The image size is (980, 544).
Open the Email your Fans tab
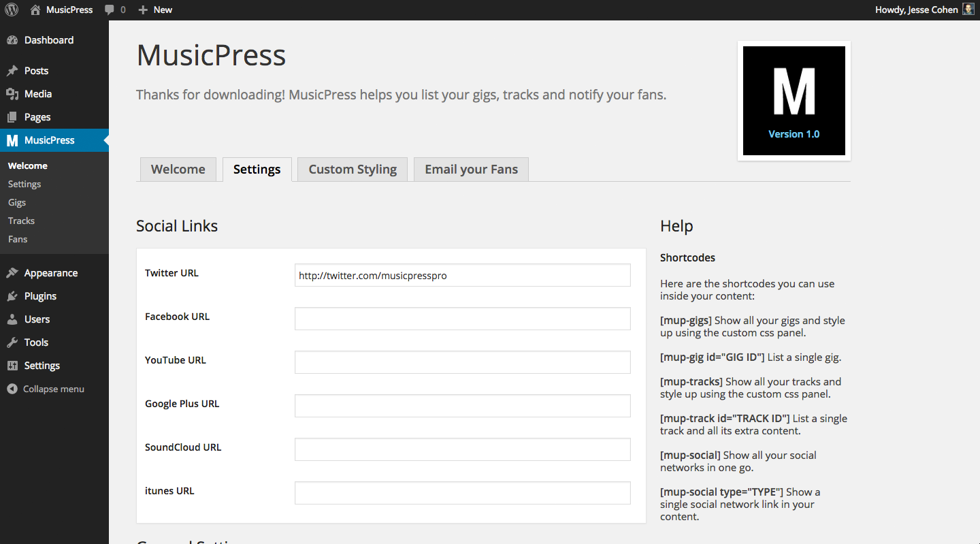(x=471, y=170)
